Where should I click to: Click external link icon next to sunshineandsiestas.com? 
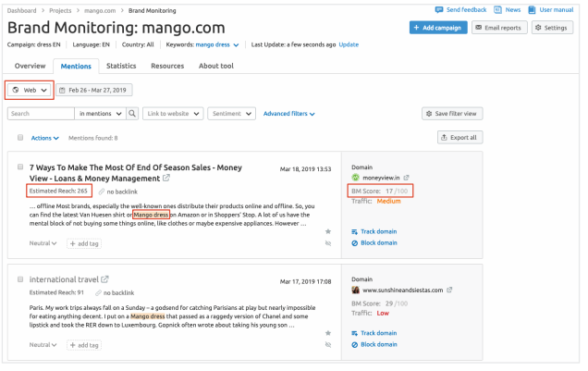pyautogui.click(x=449, y=290)
